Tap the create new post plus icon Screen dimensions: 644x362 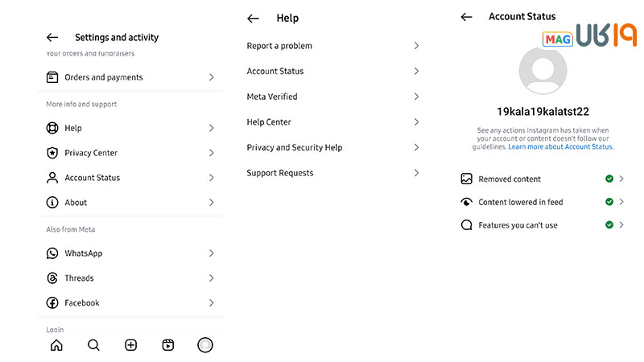[x=131, y=345]
